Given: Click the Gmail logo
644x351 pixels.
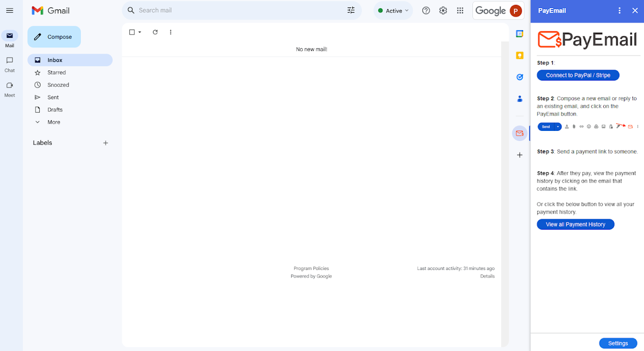Looking at the screenshot, I should pos(50,11).
